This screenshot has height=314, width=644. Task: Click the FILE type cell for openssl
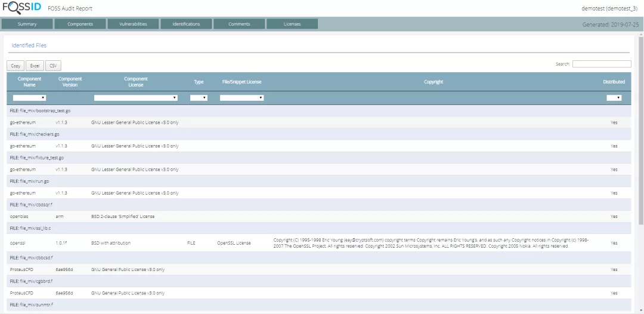pos(191,243)
